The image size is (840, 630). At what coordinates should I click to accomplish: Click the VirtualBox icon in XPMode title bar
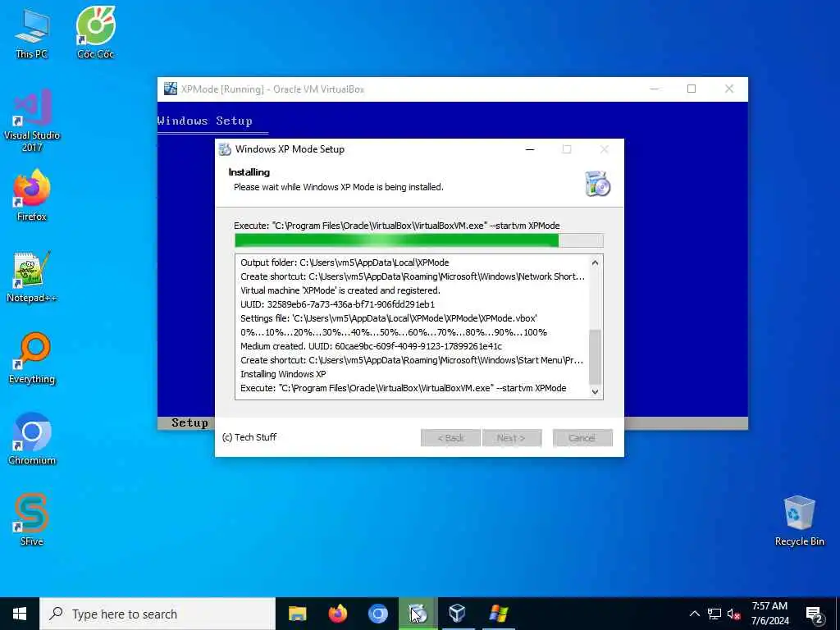point(171,89)
